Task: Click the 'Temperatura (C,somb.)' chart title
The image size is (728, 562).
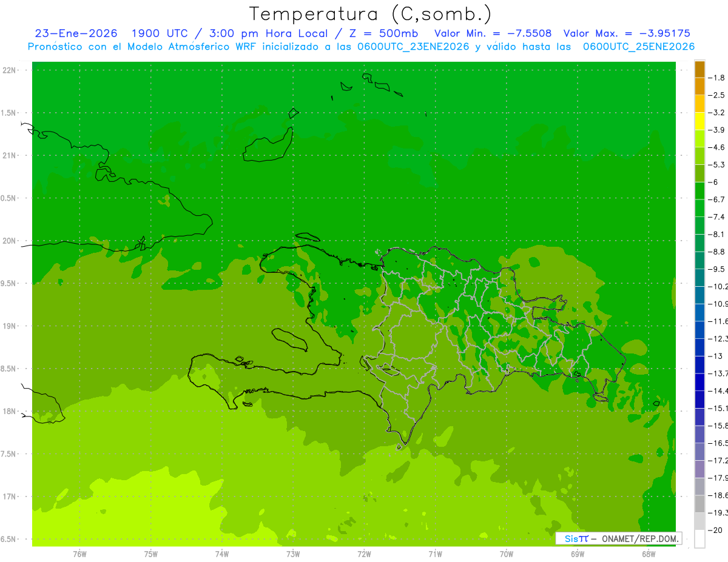Action: pyautogui.click(x=371, y=13)
